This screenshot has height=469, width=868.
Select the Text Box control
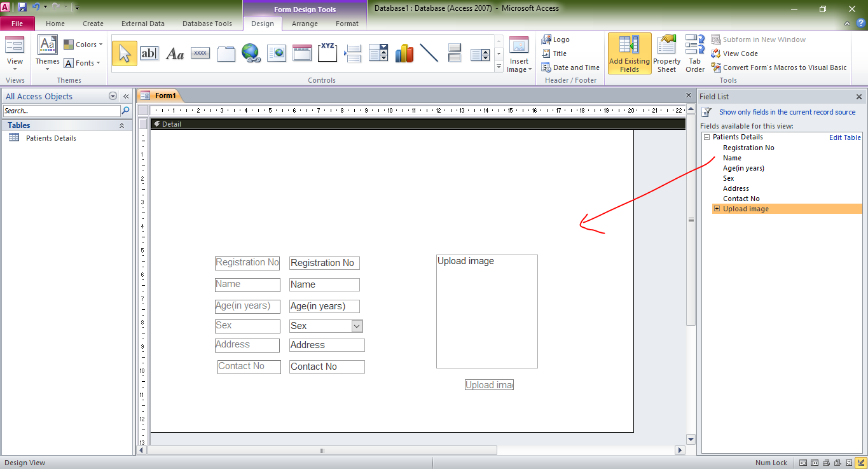tap(150, 53)
